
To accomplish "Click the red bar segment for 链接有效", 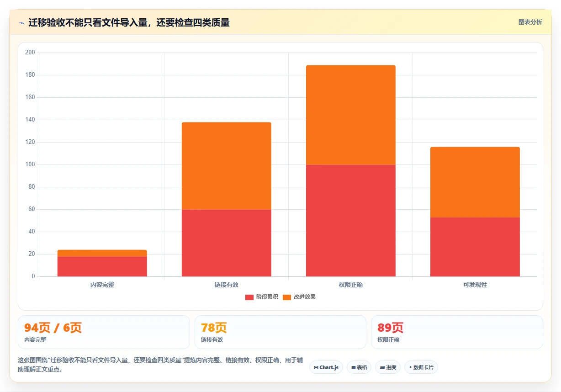I will [227, 243].
